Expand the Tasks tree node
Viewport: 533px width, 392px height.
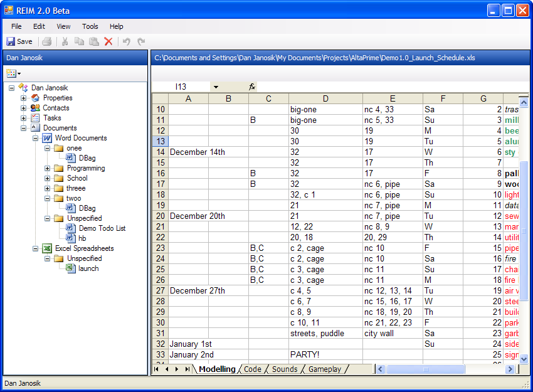point(23,119)
